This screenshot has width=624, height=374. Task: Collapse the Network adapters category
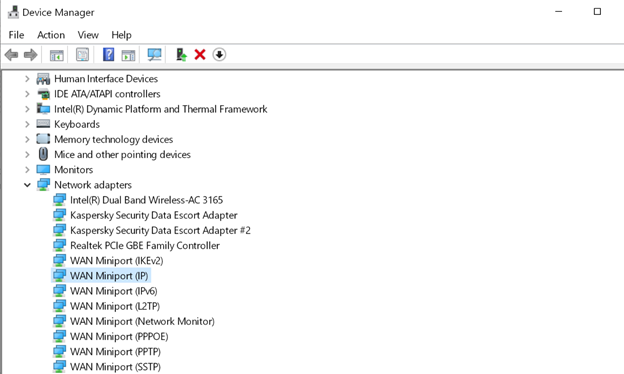point(27,185)
